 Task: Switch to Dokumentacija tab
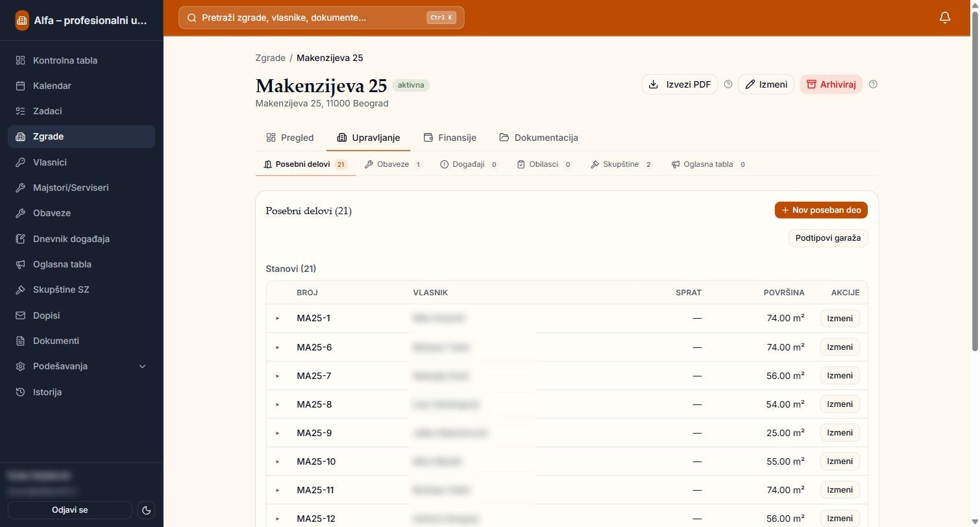539,138
